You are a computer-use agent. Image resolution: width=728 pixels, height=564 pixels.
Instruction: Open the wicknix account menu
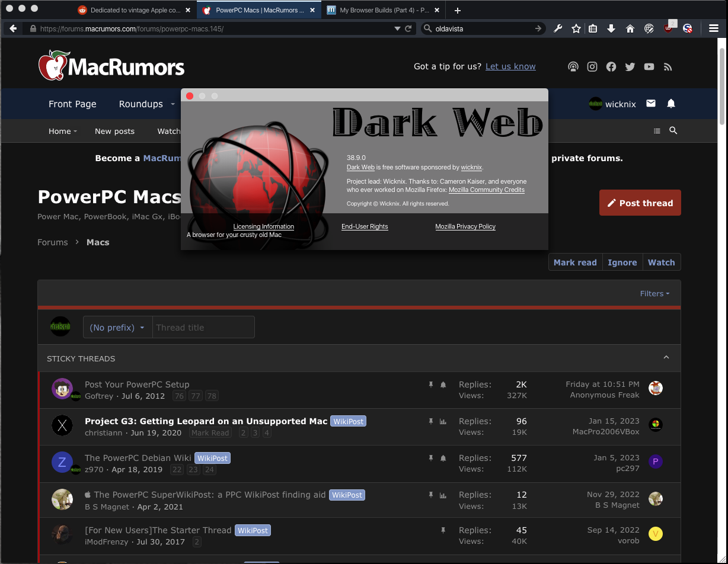612,104
